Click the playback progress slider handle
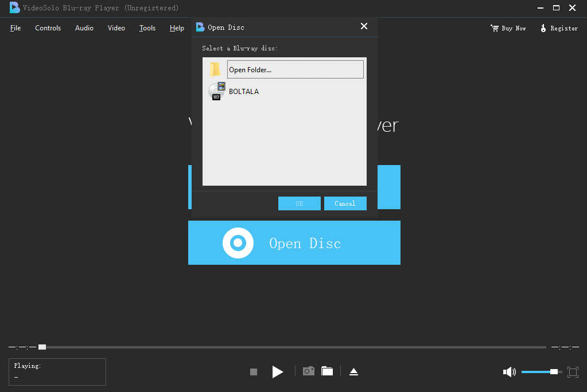 42,347
